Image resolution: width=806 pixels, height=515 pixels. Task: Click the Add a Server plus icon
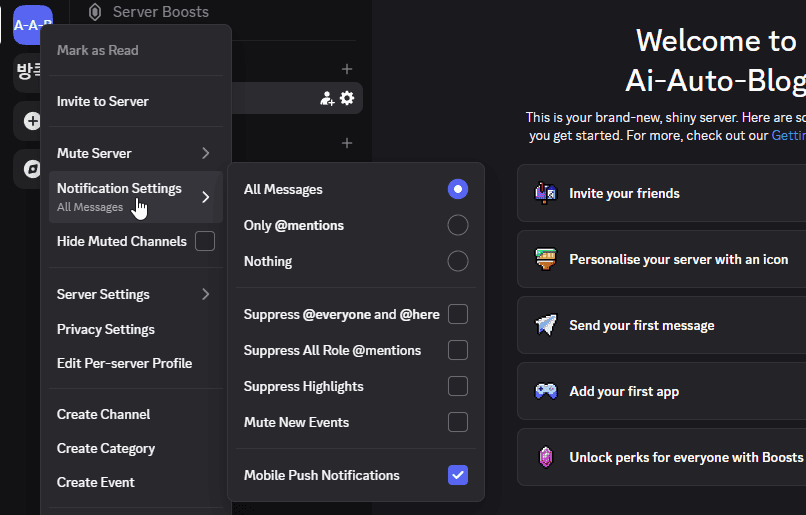pos(32,121)
